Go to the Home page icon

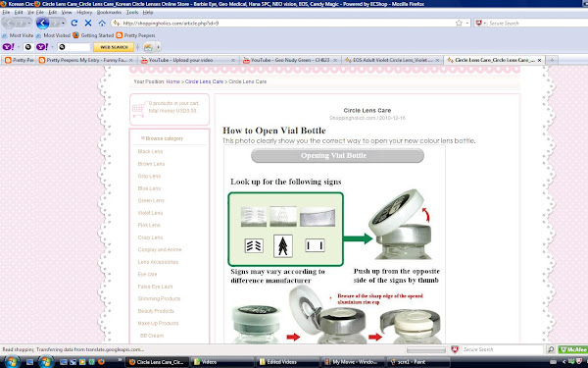pyautogui.click(x=102, y=24)
